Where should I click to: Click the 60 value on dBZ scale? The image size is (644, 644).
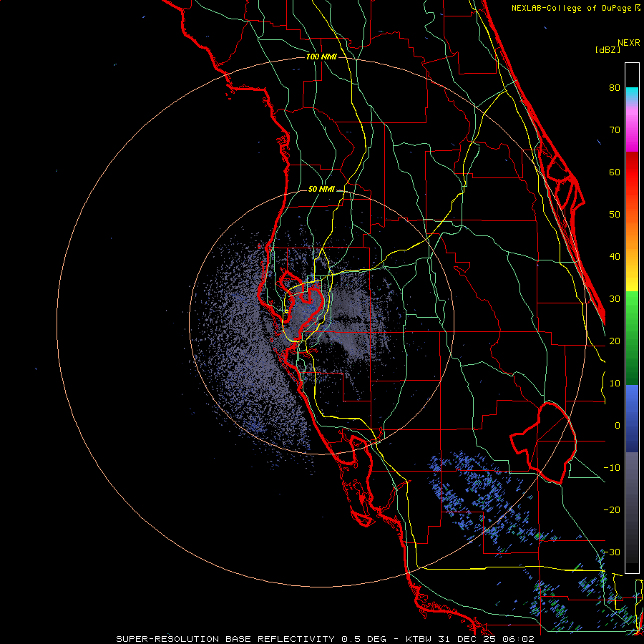[615, 172]
